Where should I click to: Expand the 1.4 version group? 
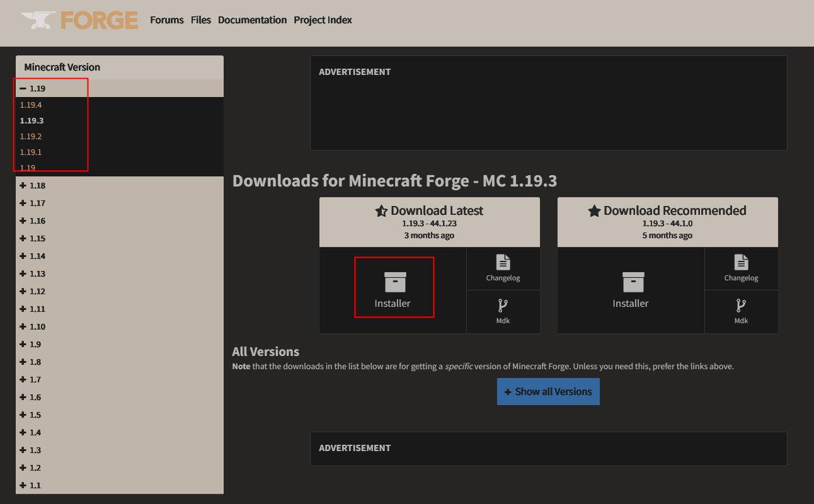point(120,432)
